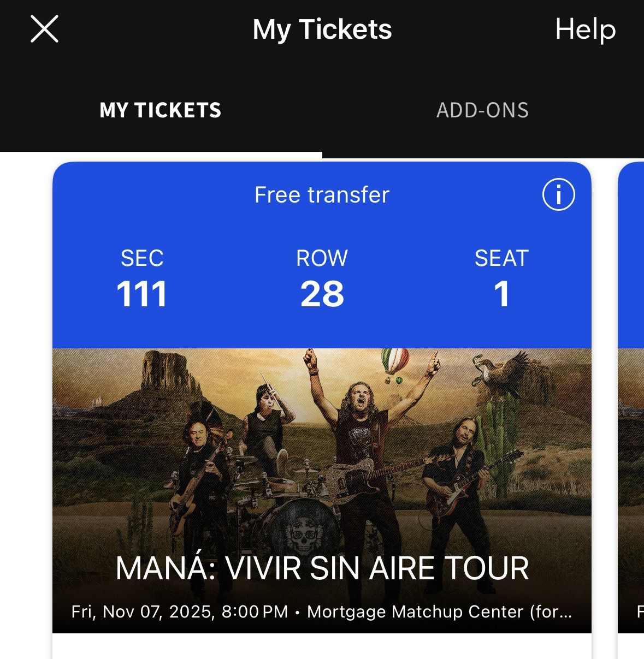Tap seat number 1
This screenshot has height=659, width=644.
pyautogui.click(x=501, y=294)
